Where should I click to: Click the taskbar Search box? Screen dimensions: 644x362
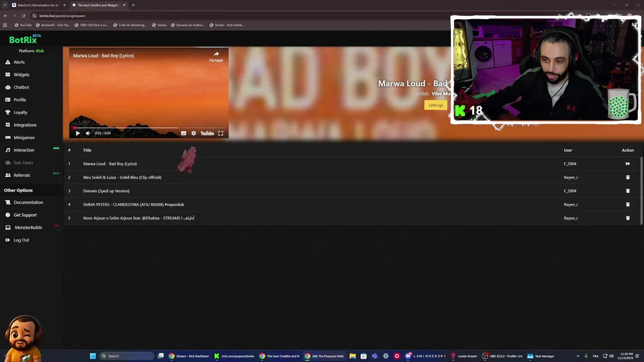click(x=127, y=356)
